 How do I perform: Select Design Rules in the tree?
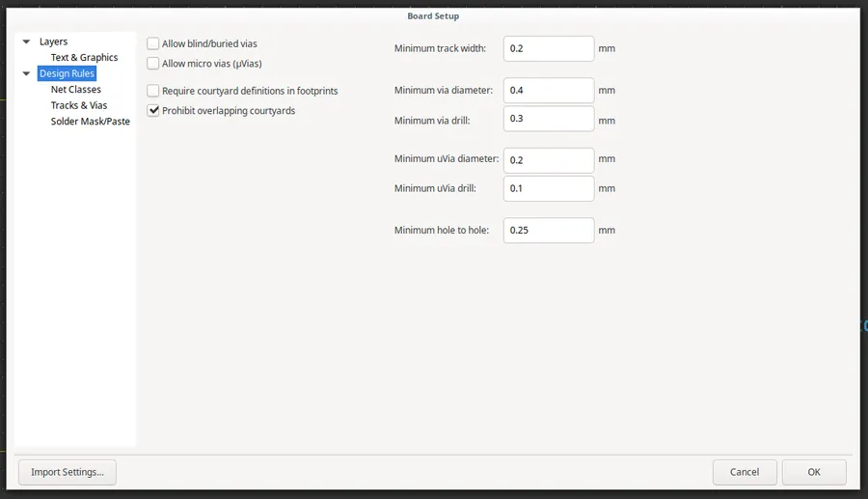pyautogui.click(x=67, y=73)
